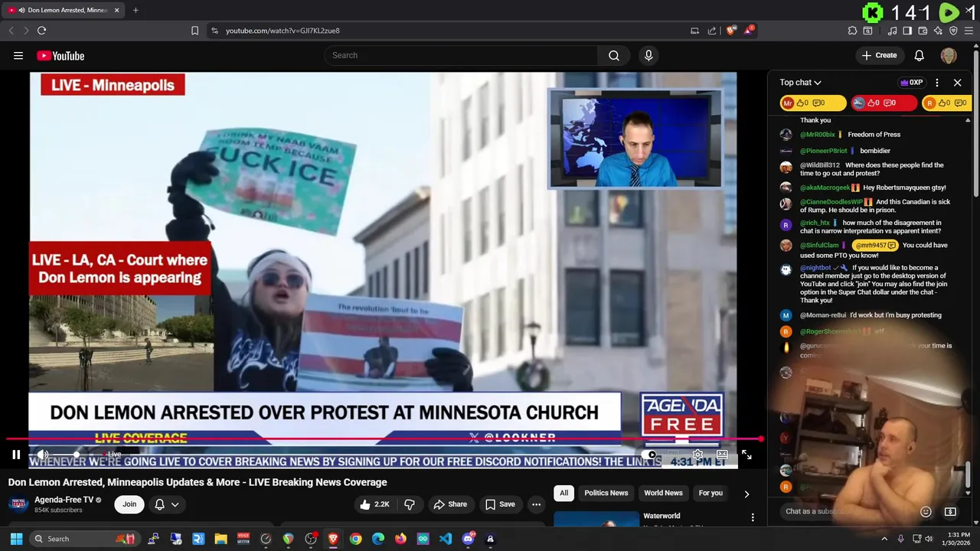This screenshot has width=980, height=551.
Task: Open Brave Shields lion icon
Action: [x=731, y=31]
